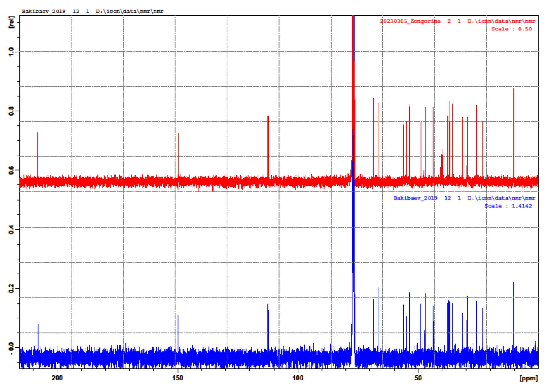This screenshot has width=550, height=392.
Task: Select the 100 ppm x-axis label
Action: click(x=298, y=378)
